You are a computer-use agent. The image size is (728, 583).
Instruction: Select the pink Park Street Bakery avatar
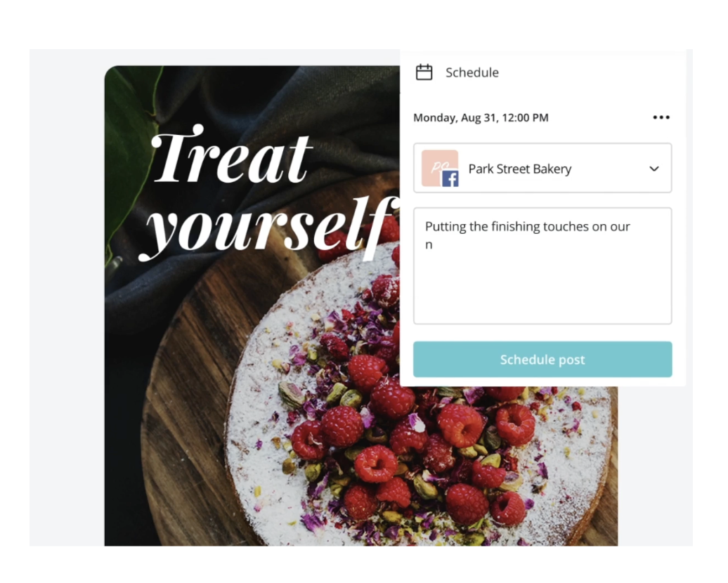(439, 168)
